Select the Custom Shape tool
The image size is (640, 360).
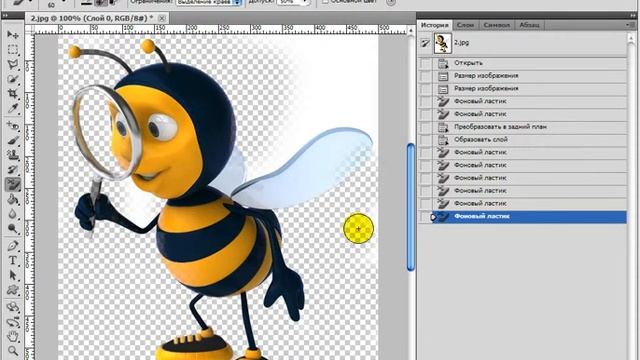(13, 290)
